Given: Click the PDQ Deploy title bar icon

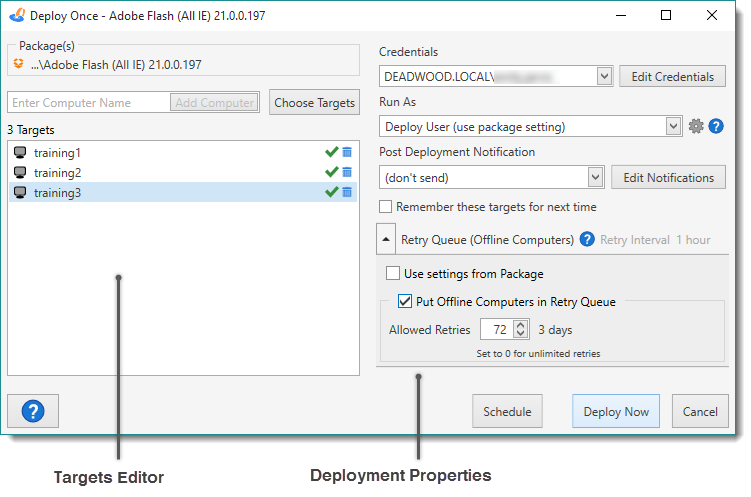Looking at the screenshot, I should click(17, 15).
